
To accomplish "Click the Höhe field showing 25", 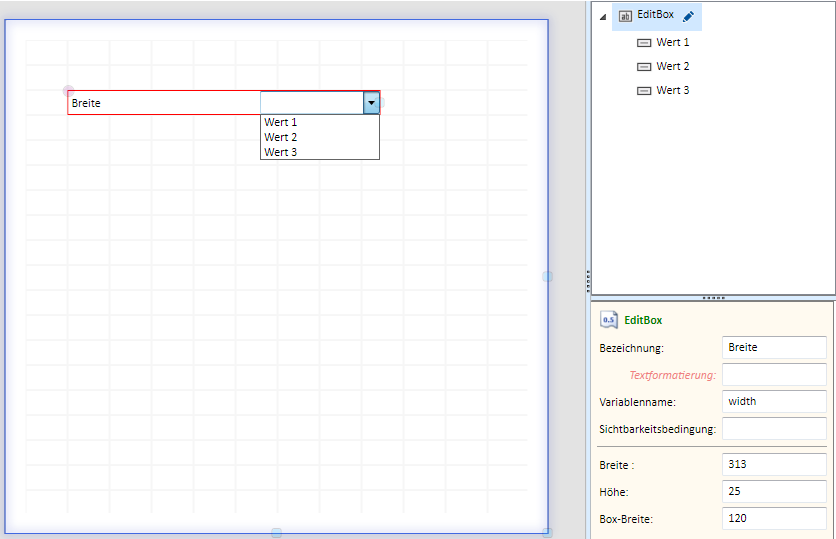I will pos(773,491).
